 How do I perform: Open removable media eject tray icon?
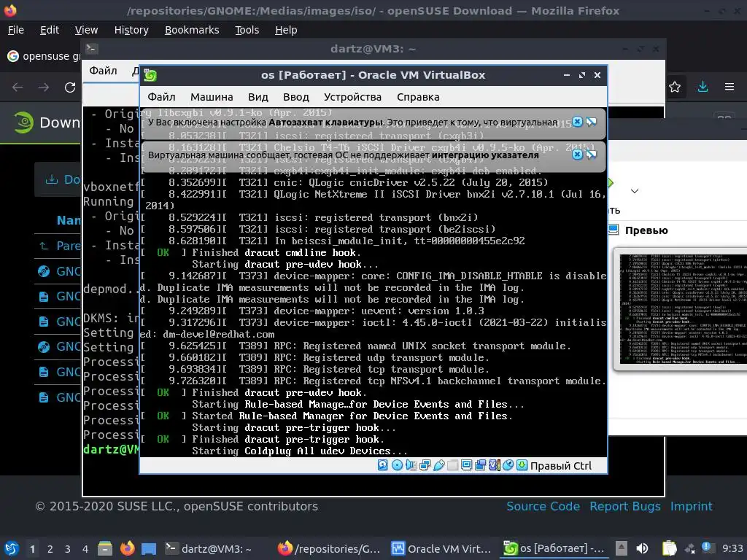coord(621,548)
